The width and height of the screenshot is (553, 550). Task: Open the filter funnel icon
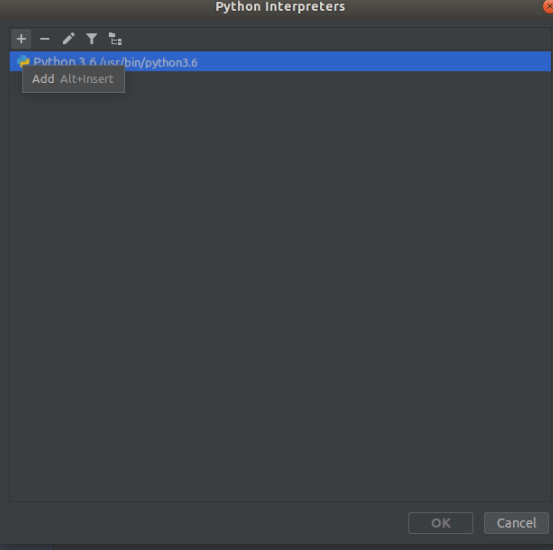point(92,39)
